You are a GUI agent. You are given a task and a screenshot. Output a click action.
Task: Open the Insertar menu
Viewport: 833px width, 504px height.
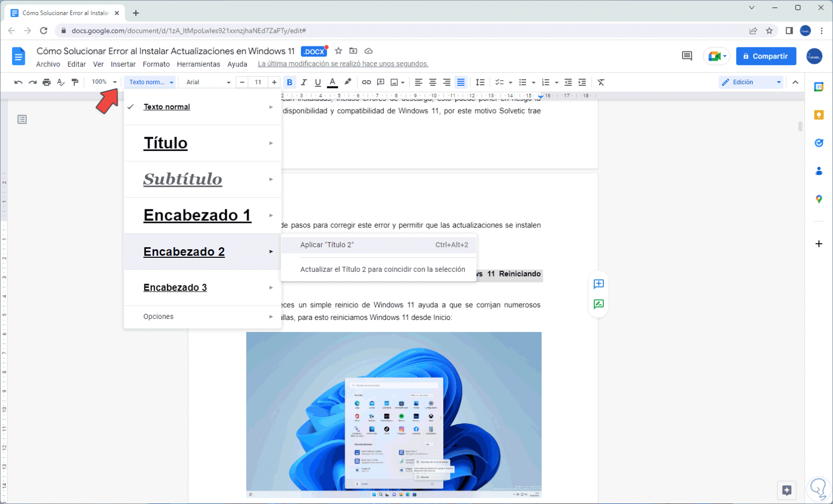click(123, 64)
